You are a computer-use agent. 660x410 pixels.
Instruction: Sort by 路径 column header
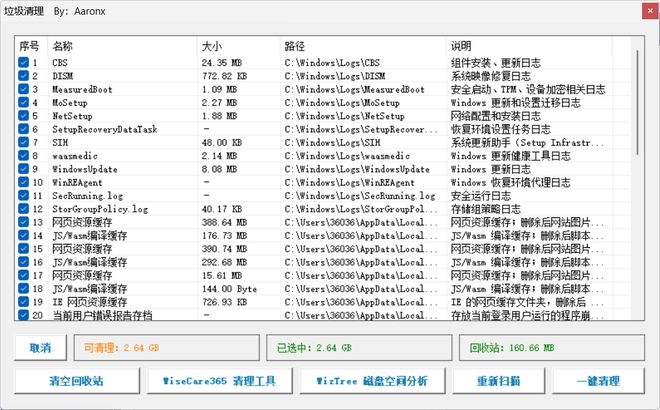[x=363, y=46]
